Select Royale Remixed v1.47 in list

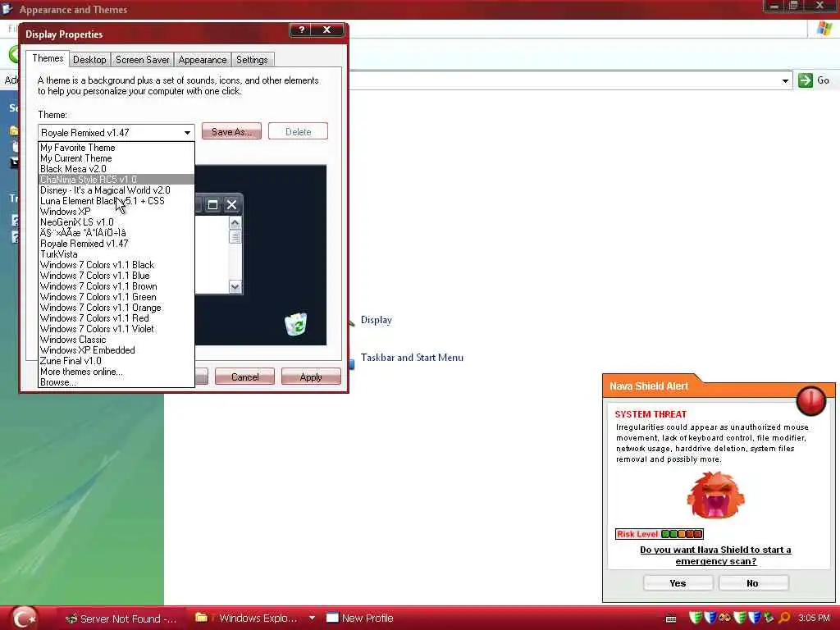pyautogui.click(x=116, y=244)
